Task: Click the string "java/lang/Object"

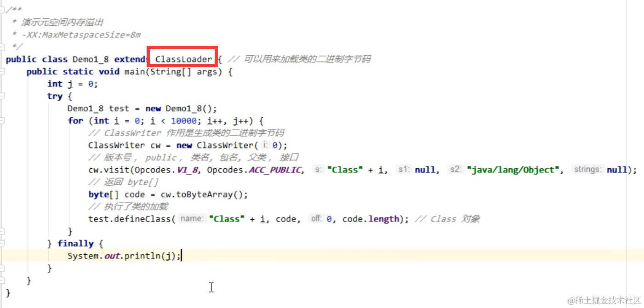Action: [513, 170]
